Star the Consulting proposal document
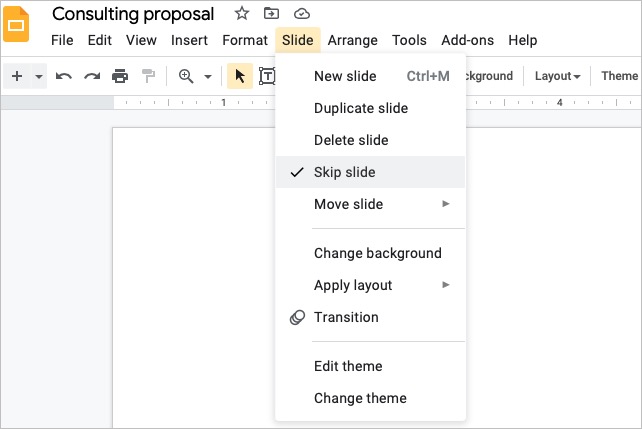Viewport: 642px width, 429px height. [242, 14]
